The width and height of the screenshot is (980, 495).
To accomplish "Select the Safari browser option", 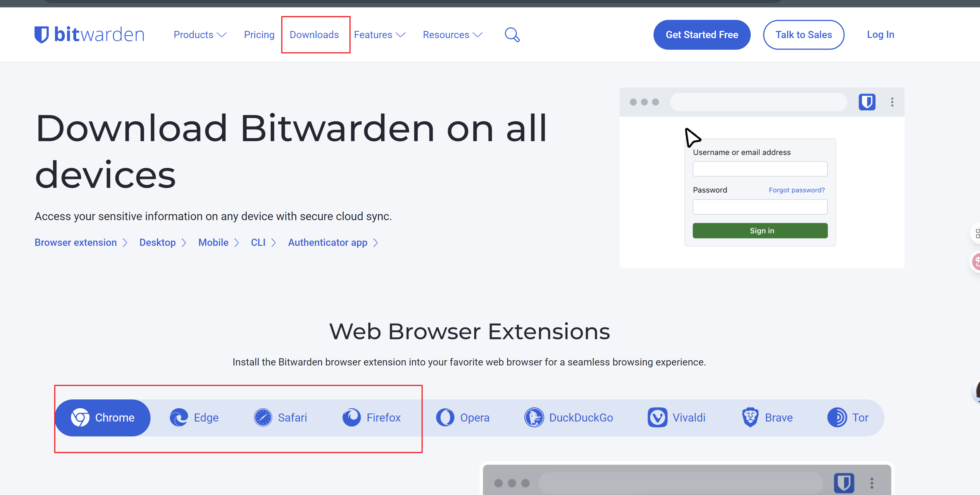I will 280,417.
